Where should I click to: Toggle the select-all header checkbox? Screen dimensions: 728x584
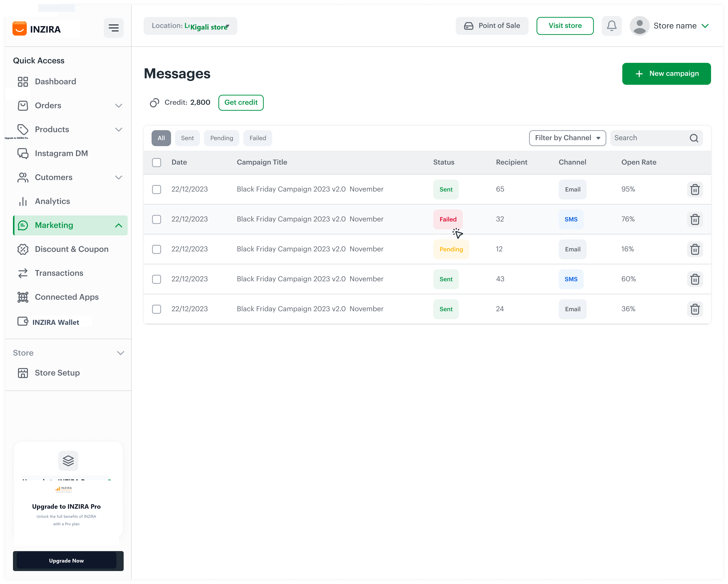coord(156,162)
